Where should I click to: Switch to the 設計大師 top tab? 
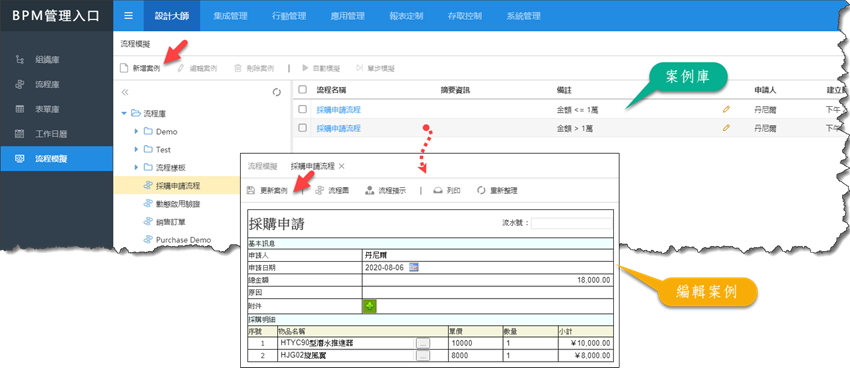[x=172, y=16]
